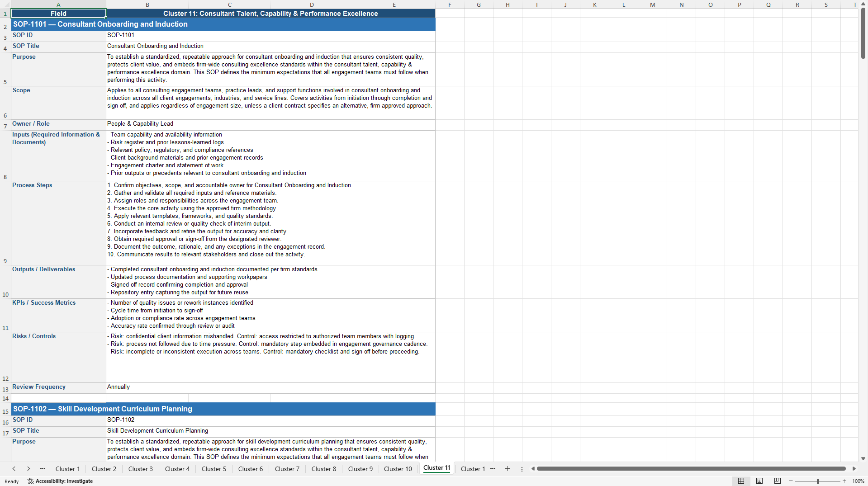868x486 pixels.
Task: Open Accessibility: Investigate checker
Action: (60, 481)
